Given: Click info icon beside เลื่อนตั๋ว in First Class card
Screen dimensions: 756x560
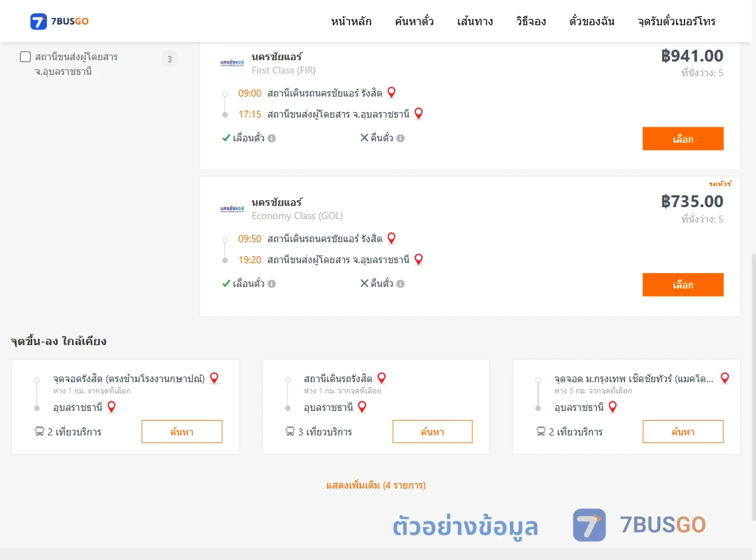Looking at the screenshot, I should (272, 139).
